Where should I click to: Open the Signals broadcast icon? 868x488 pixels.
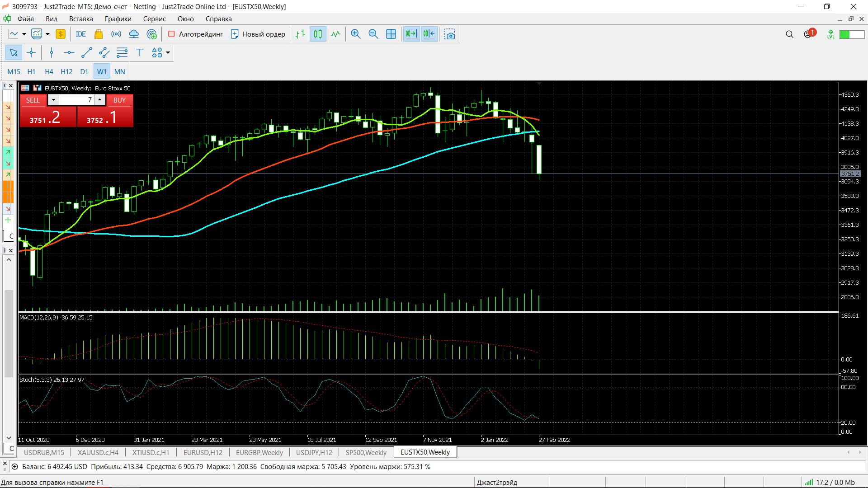tap(116, 34)
